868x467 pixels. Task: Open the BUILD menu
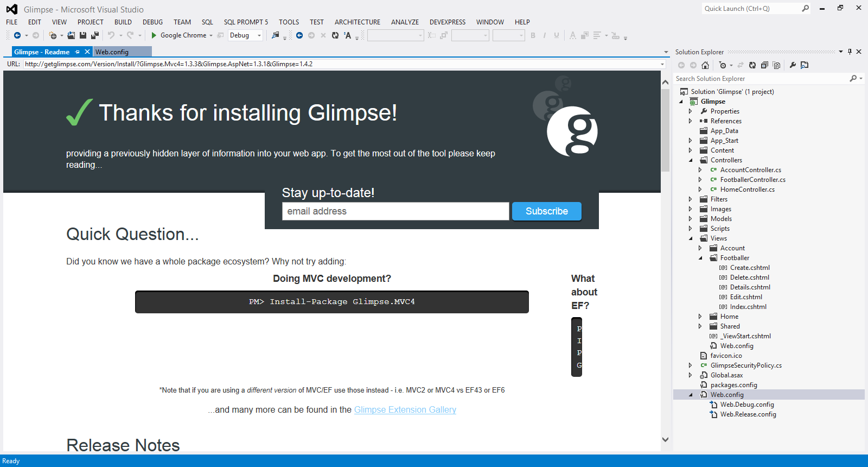click(123, 22)
